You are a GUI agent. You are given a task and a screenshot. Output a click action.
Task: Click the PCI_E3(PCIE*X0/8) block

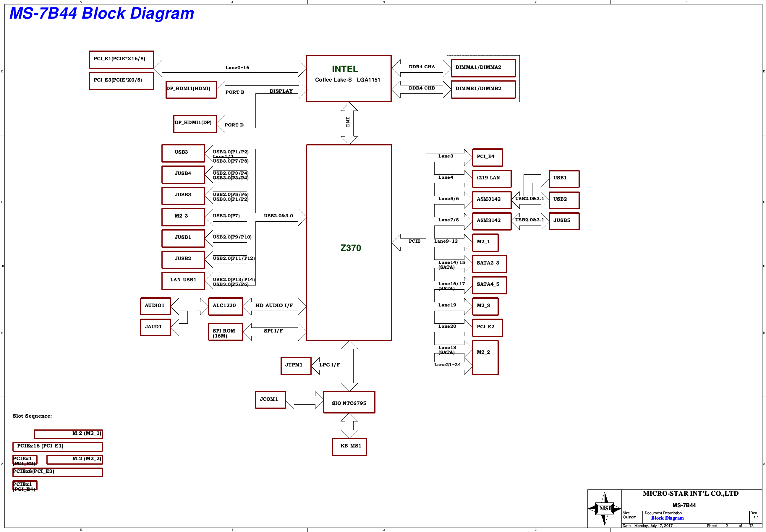[121, 81]
